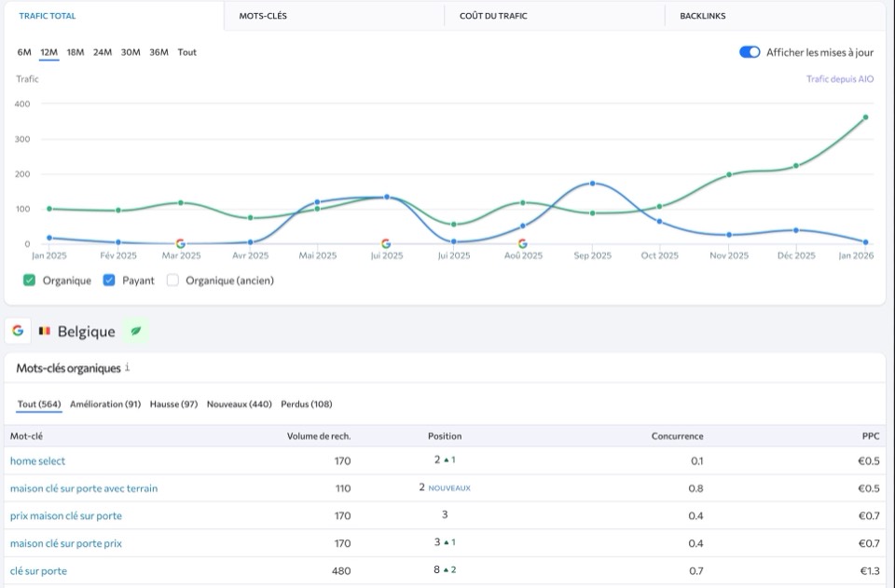Click the Jan 2026 organic data point

point(865,117)
